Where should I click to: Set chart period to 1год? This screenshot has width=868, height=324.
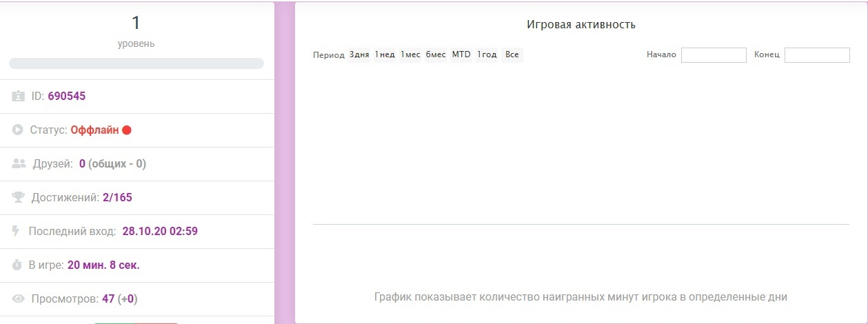pyautogui.click(x=487, y=55)
